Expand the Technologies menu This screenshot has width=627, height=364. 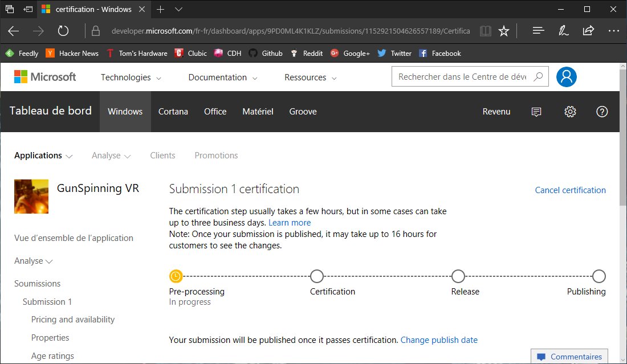pos(131,77)
